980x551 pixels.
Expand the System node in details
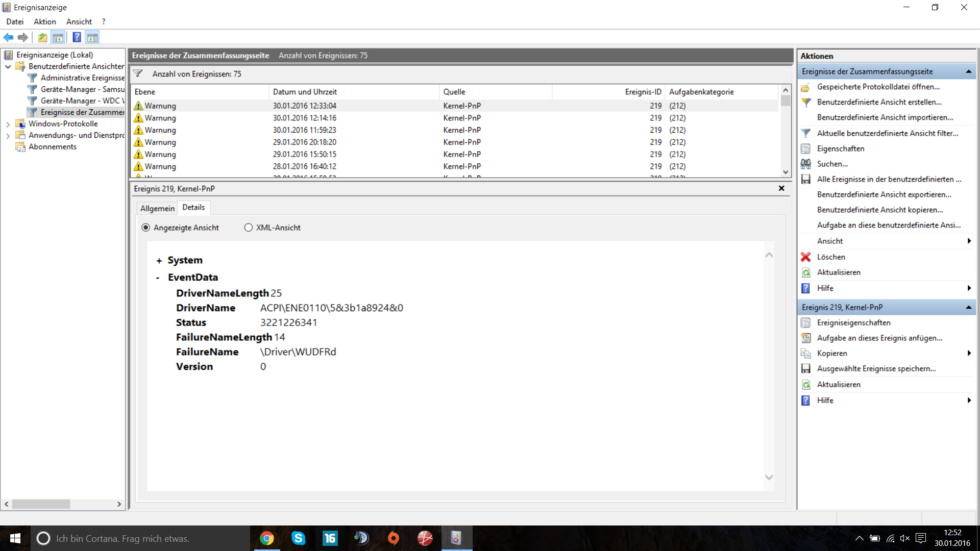pos(159,261)
